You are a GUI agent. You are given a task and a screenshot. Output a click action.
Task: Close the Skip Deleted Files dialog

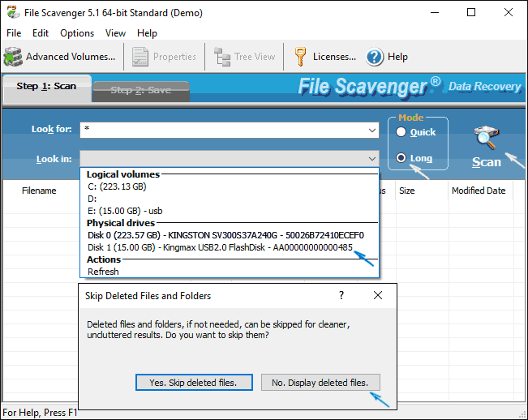coord(378,295)
